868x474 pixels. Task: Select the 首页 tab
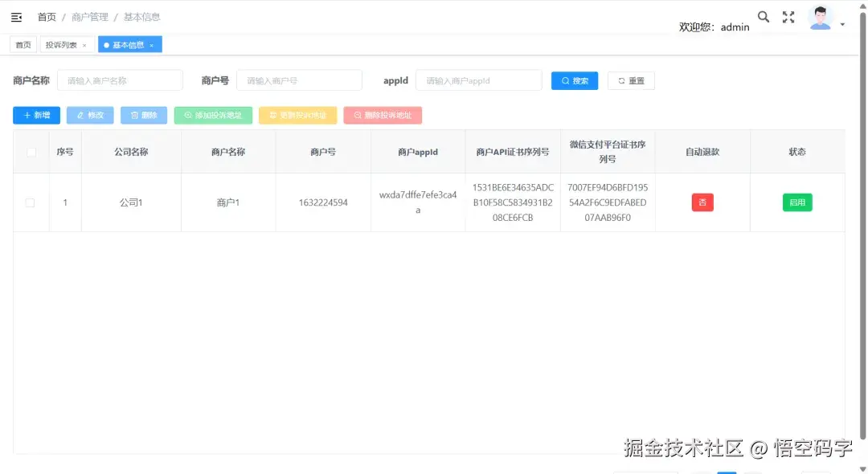coord(23,44)
